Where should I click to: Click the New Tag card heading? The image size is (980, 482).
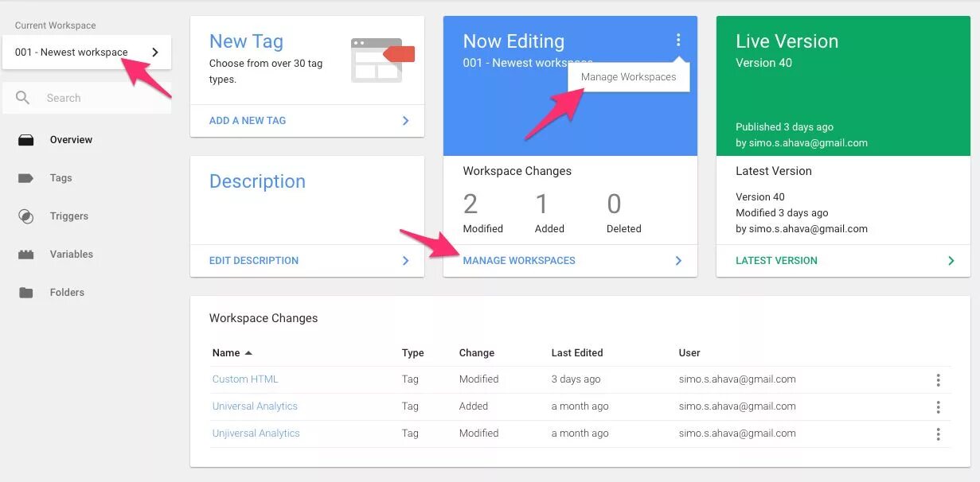(x=246, y=41)
